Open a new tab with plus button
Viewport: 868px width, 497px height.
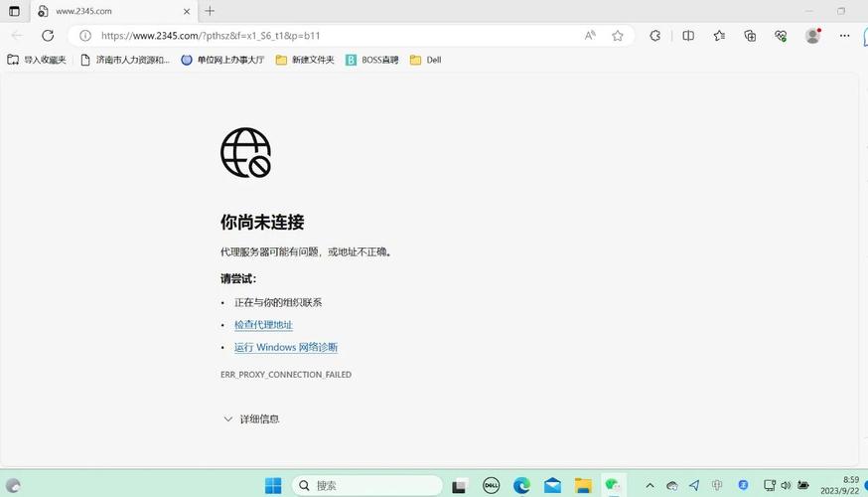pos(210,11)
